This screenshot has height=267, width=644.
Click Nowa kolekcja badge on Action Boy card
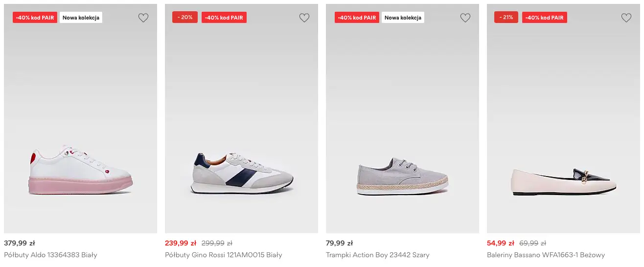403,18
